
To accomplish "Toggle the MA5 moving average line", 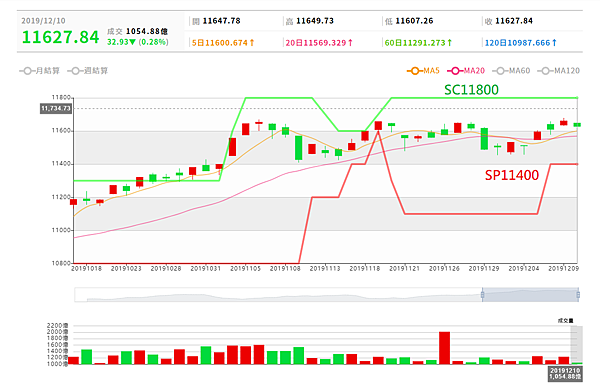I will [x=423, y=71].
